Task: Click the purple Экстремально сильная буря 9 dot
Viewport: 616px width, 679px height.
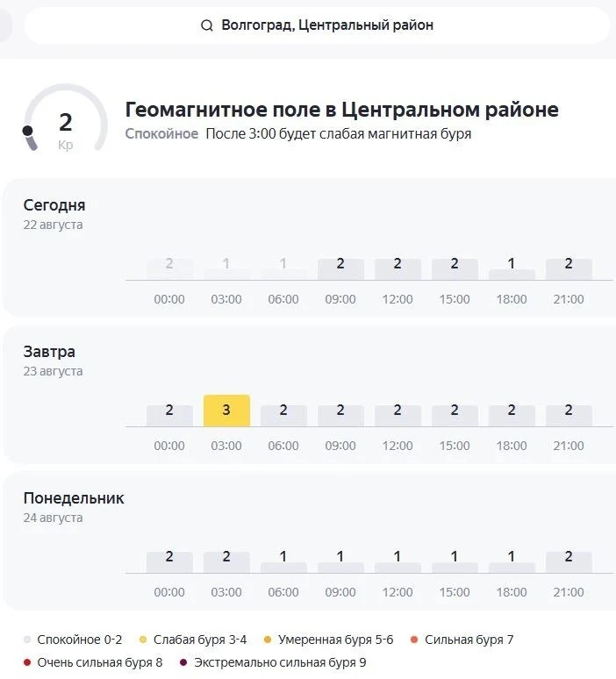Action: click(x=183, y=662)
